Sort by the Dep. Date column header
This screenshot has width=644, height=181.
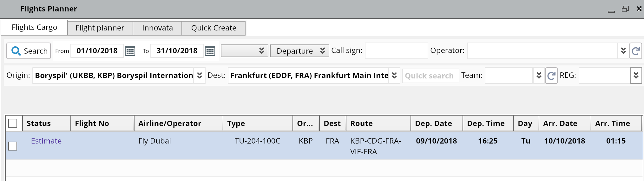(x=433, y=124)
